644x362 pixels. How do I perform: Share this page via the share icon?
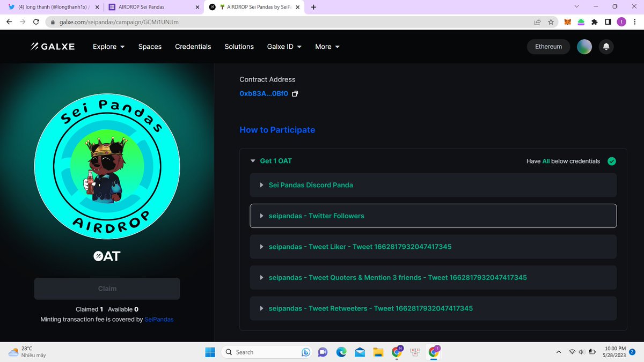[x=537, y=22]
